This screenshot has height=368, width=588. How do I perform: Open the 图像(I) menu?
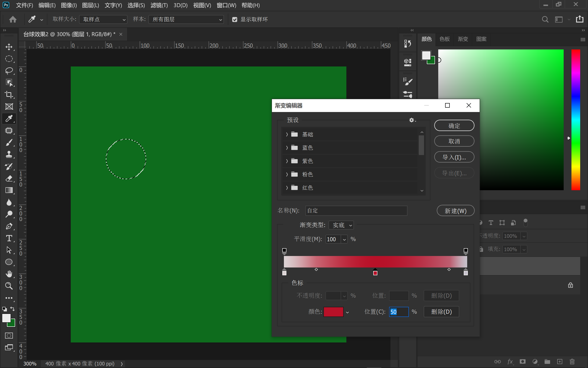[x=69, y=5]
